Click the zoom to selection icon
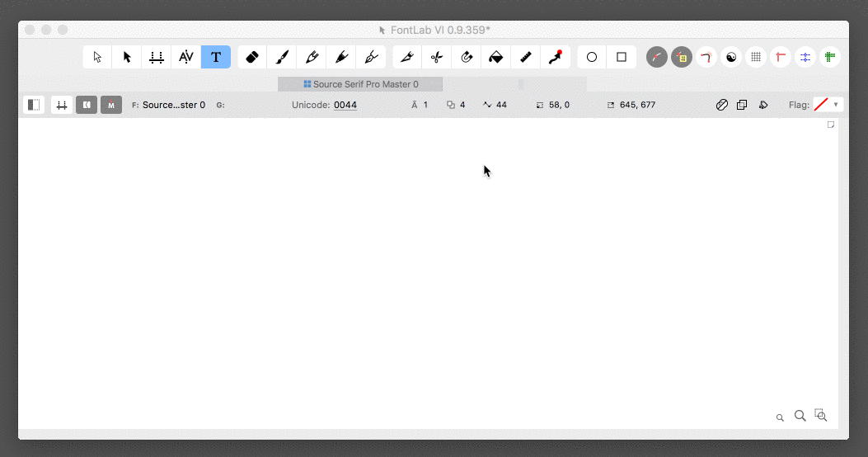Screen dimensions: 868x457 (821, 415)
